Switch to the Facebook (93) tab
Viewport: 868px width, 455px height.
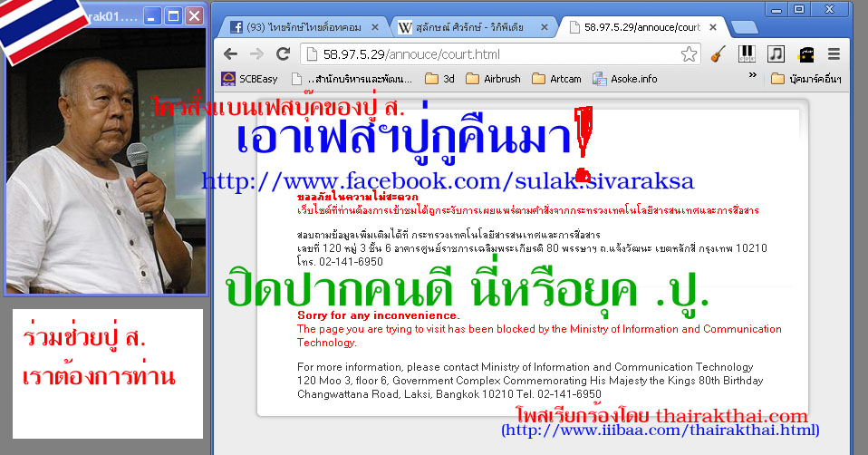click(303, 27)
